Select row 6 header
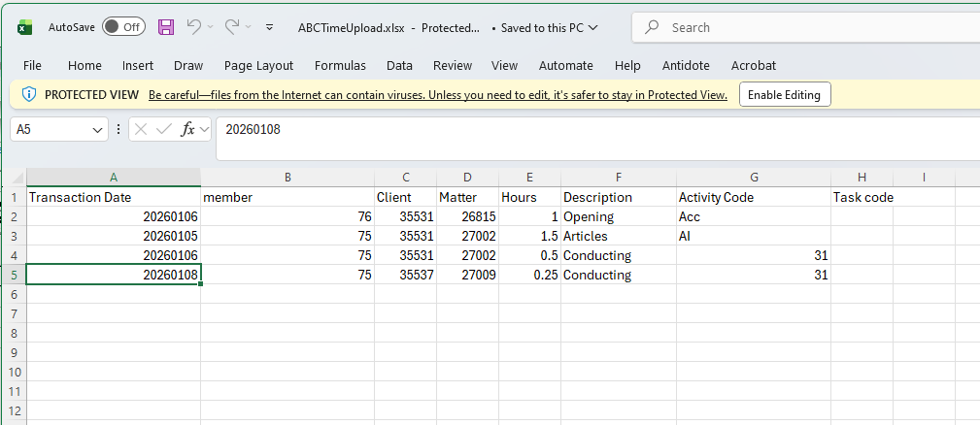 coord(16,294)
